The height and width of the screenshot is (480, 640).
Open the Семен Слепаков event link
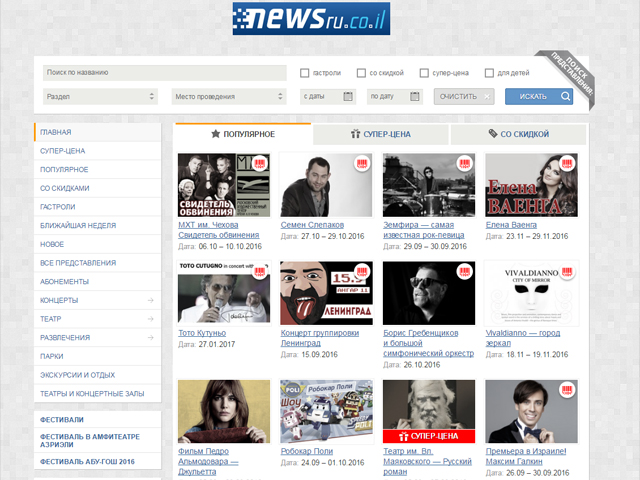(312, 225)
